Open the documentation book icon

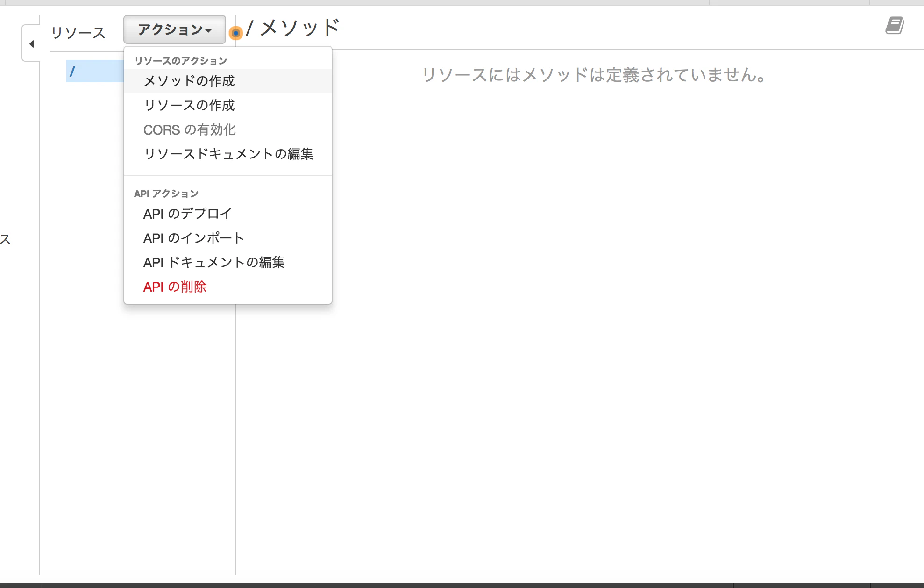(895, 26)
